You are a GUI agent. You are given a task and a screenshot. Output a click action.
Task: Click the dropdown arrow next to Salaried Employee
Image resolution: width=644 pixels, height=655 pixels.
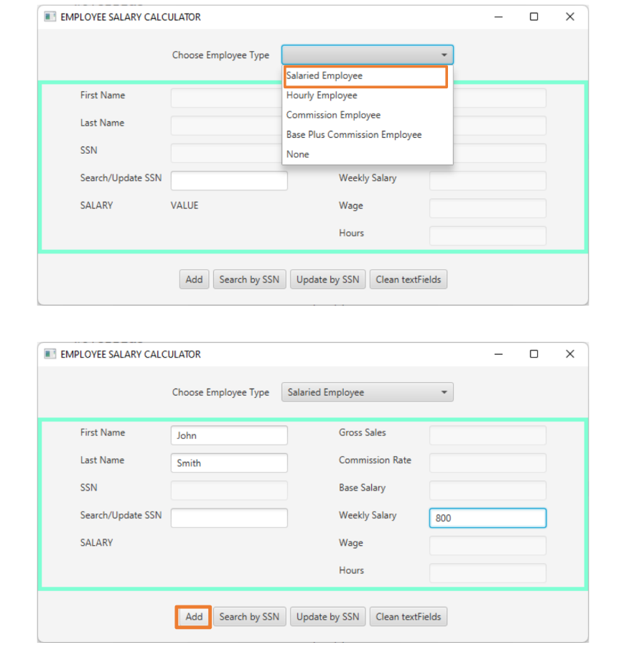444,391
